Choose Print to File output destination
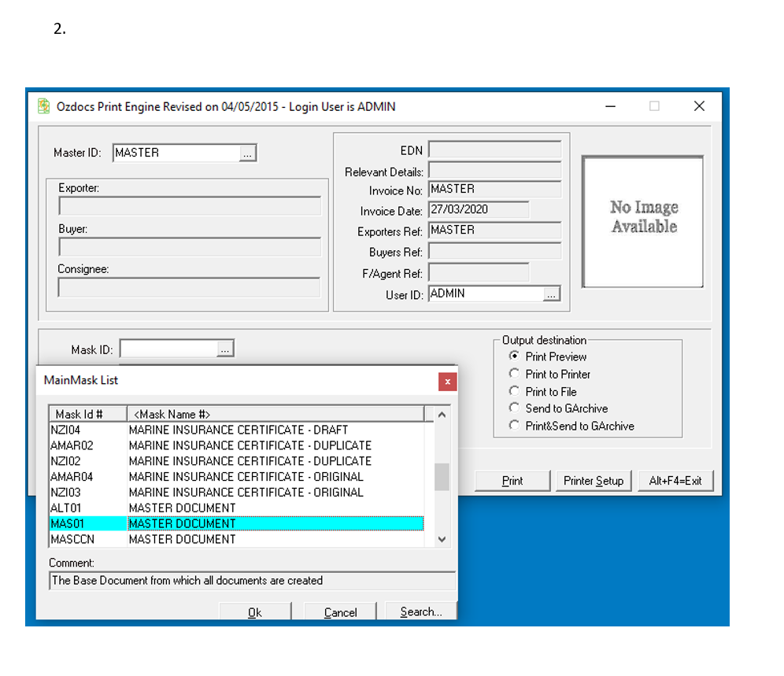 click(x=515, y=391)
